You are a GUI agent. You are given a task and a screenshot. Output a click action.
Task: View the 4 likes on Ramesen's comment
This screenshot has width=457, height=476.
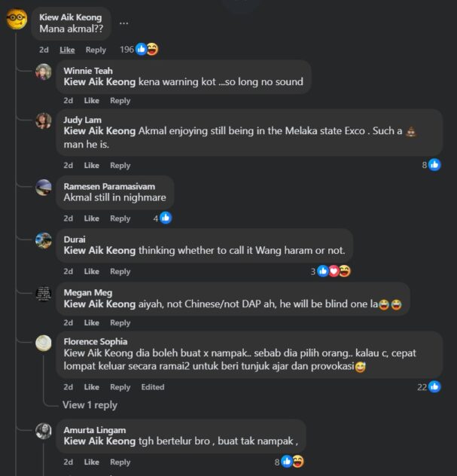pos(161,218)
